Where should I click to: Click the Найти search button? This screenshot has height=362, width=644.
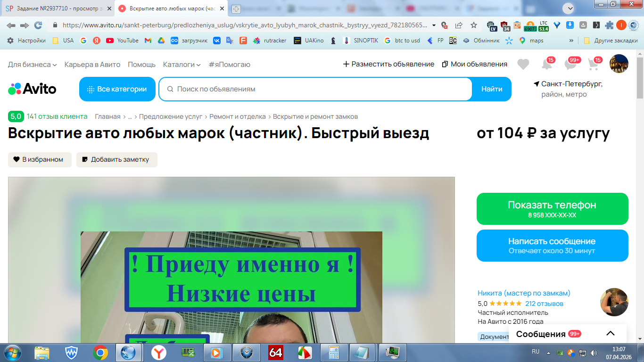point(492,89)
